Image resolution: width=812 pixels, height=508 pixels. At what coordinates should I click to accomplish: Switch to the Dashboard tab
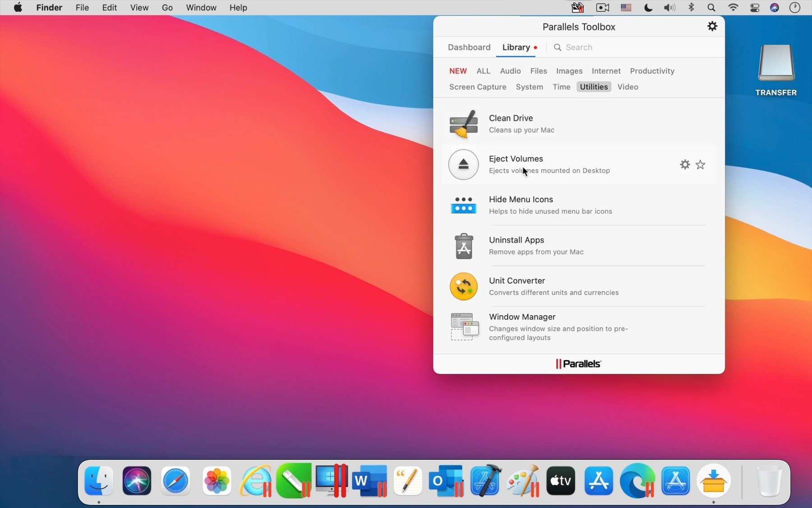[x=469, y=47]
